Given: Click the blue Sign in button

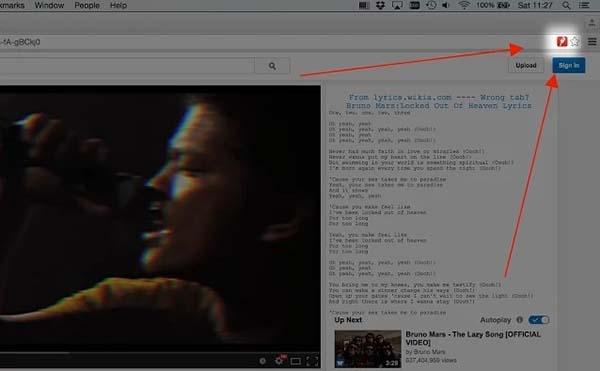Looking at the screenshot, I should [569, 65].
